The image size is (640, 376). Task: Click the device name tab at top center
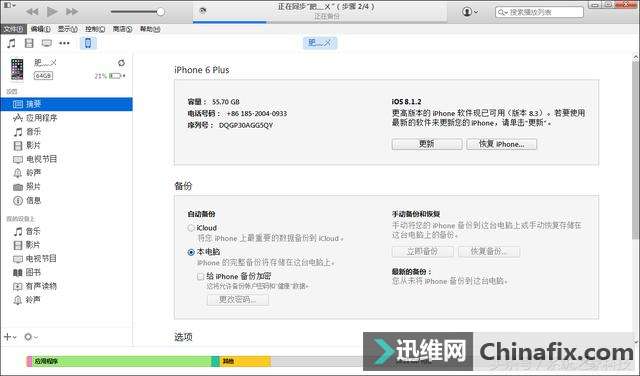tap(320, 42)
